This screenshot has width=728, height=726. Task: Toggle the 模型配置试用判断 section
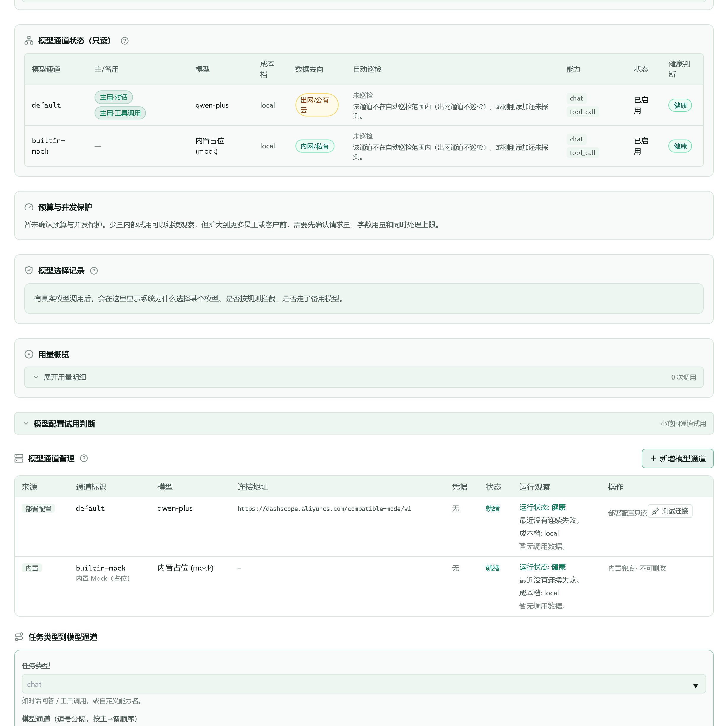(364, 424)
